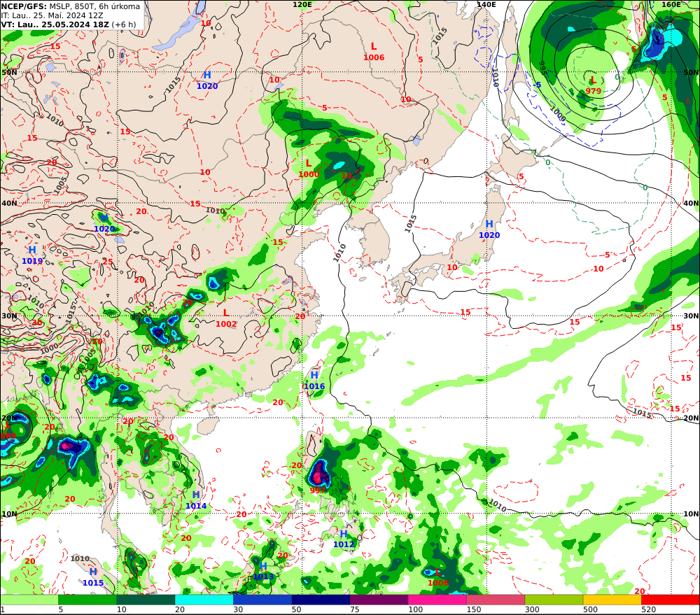The image size is (700, 615).
Task: Pick the navy 50–75 legend swatch
Action: tap(321, 600)
